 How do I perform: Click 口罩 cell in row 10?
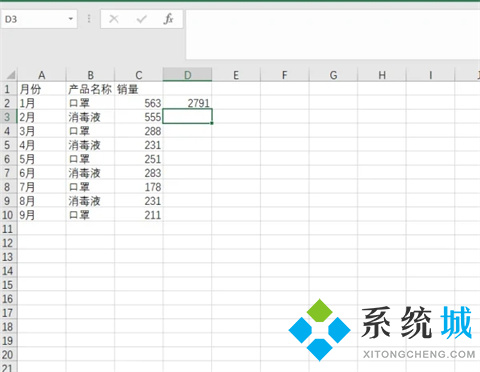pyautogui.click(x=90, y=215)
